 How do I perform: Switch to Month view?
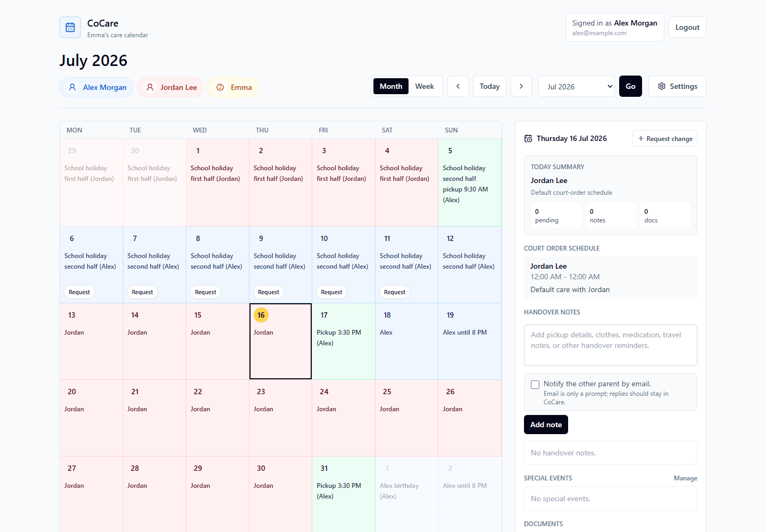(x=391, y=86)
